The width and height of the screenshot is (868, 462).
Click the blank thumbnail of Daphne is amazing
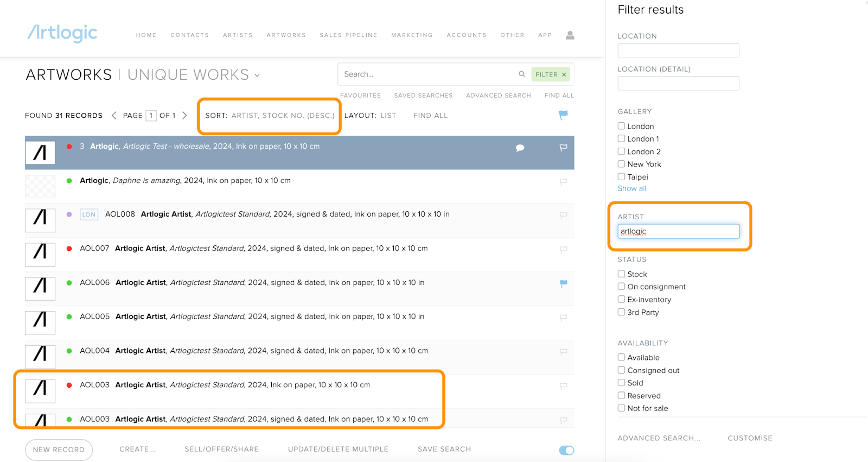click(x=40, y=186)
